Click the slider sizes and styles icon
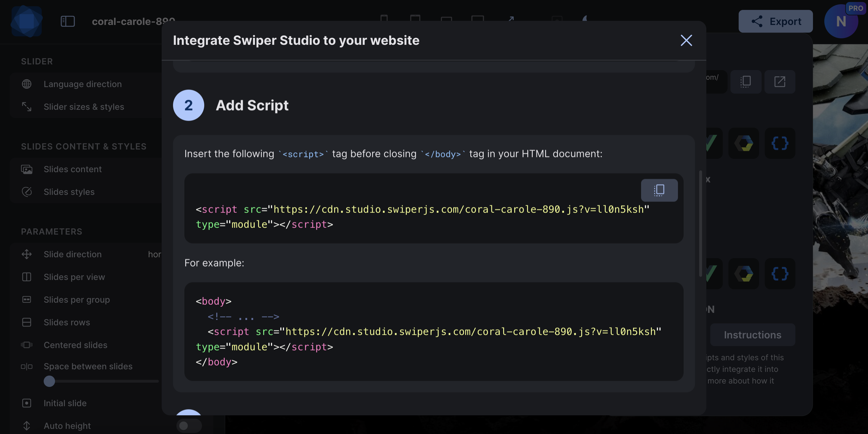This screenshot has width=868, height=434. click(26, 106)
